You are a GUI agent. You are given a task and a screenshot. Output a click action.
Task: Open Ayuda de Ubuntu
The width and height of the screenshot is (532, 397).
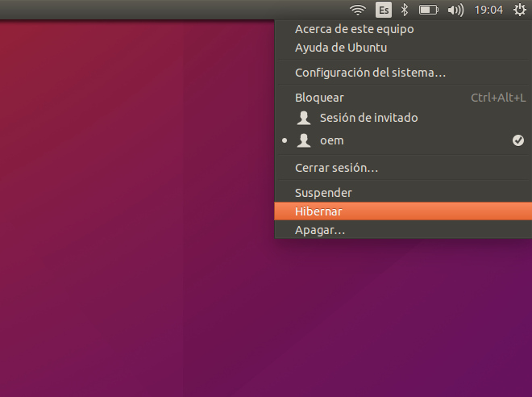pos(341,48)
